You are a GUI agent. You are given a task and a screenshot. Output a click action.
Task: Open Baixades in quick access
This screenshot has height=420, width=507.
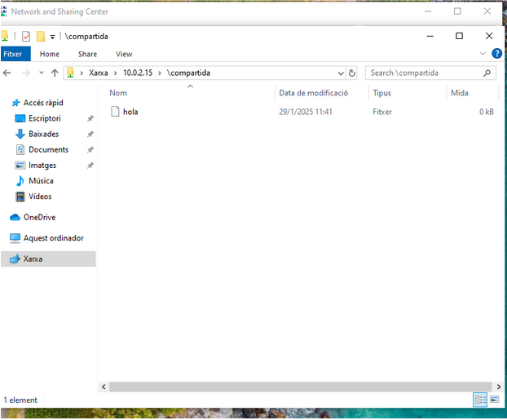click(x=43, y=134)
